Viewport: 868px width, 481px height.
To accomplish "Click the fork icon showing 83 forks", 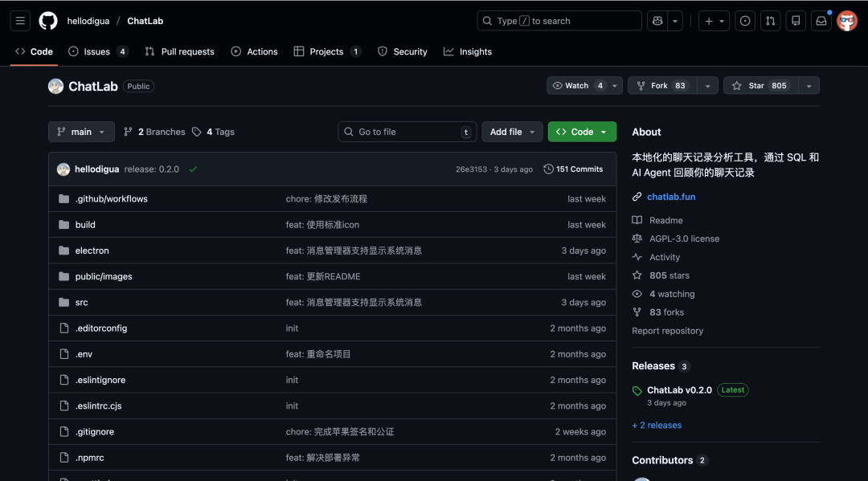I will (x=639, y=312).
